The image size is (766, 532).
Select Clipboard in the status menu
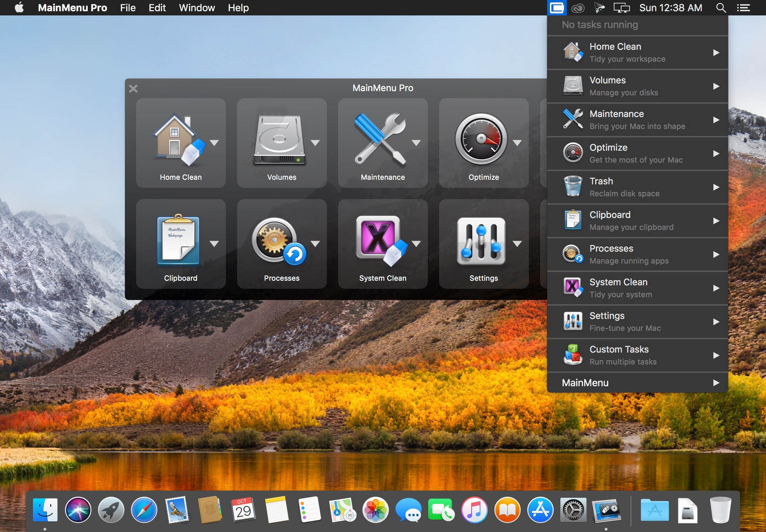click(x=637, y=221)
